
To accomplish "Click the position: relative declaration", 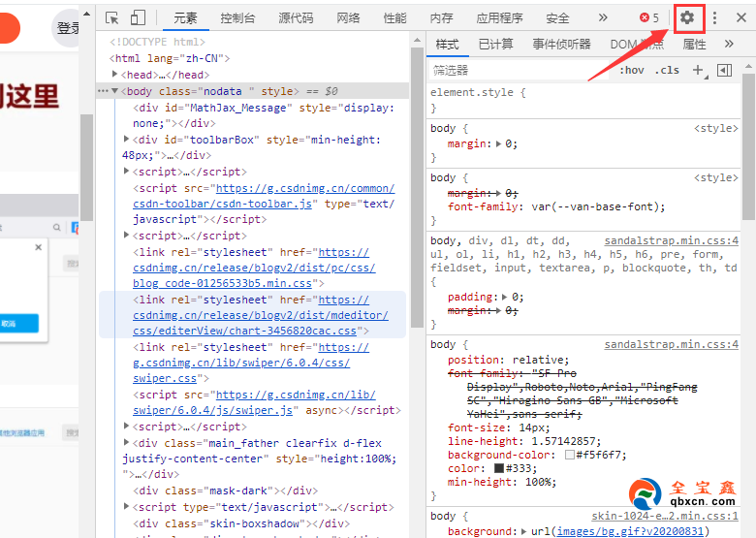I will pos(508,360).
